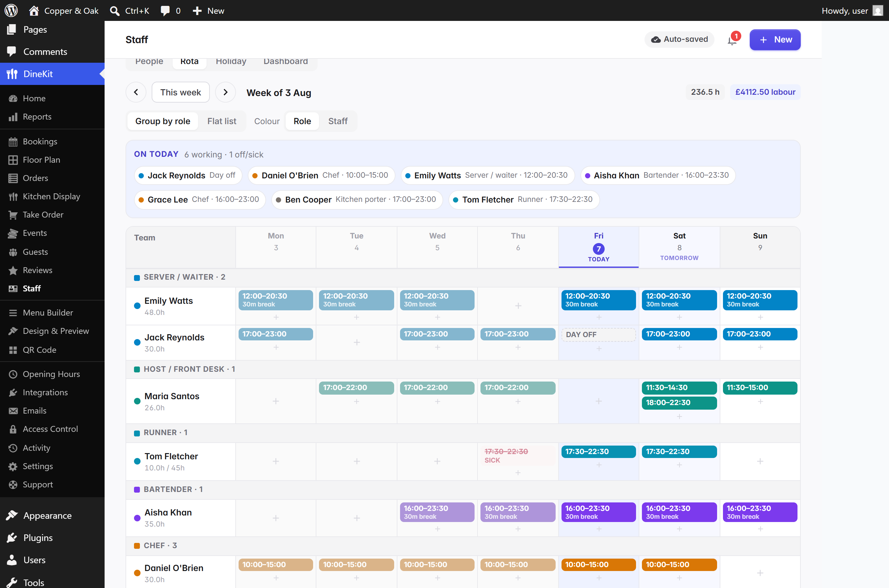Click the Auto-saved status badge
Screen dimensions: 889x588
(x=679, y=40)
